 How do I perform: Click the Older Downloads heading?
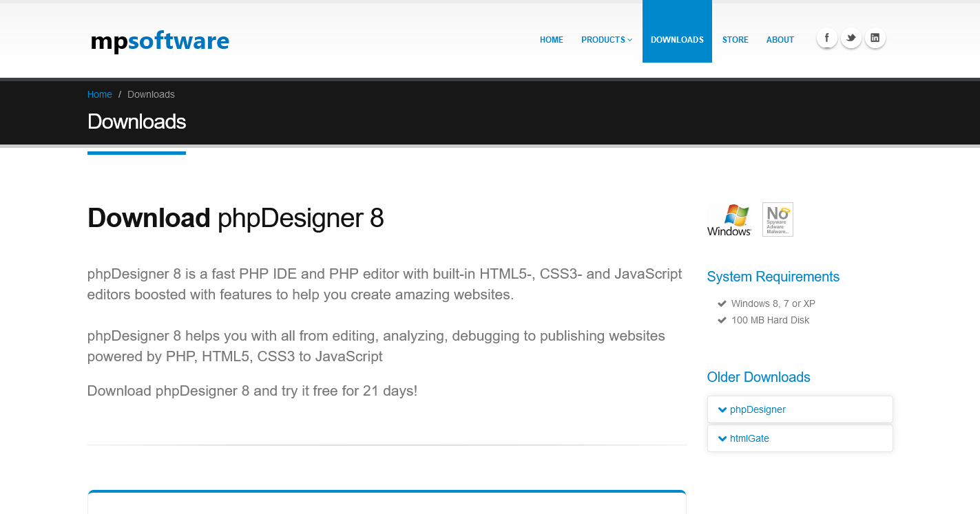(x=758, y=377)
